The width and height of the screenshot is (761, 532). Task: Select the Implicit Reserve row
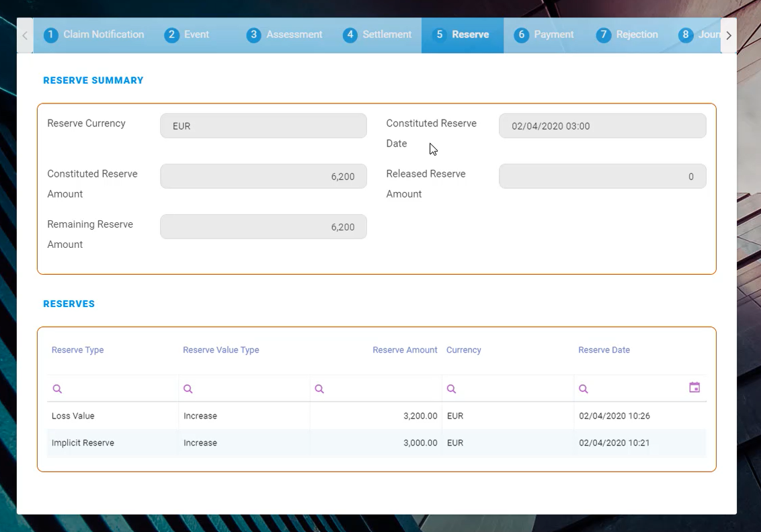pos(83,443)
